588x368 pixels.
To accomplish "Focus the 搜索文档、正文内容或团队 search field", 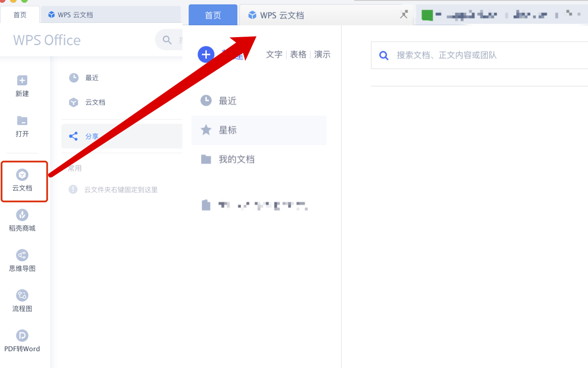I will point(480,55).
